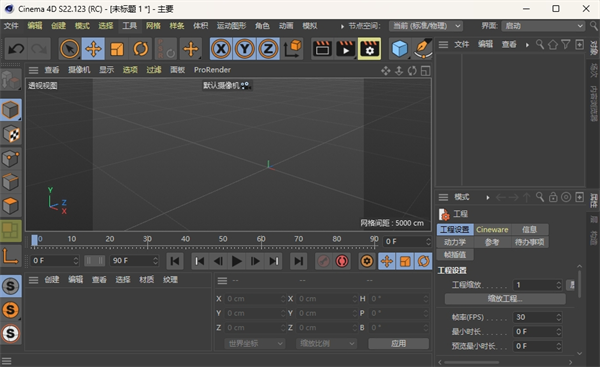Switch to Polygons mode

(10, 206)
